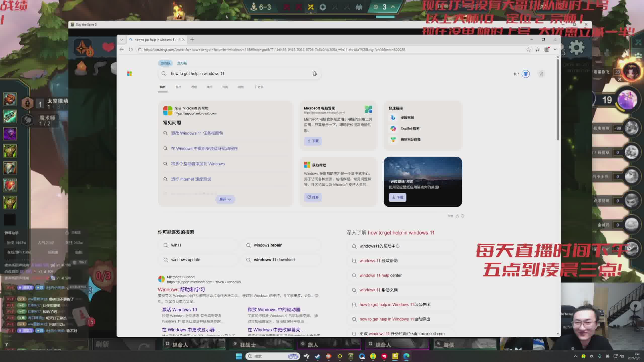
Task: Click the Microsoft logo beside search box
Action: [130, 74]
